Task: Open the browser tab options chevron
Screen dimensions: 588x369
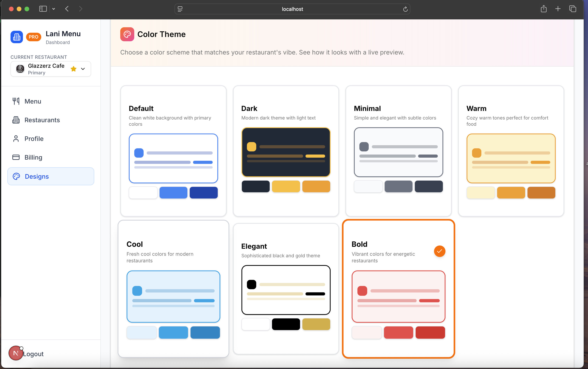Action: point(54,9)
